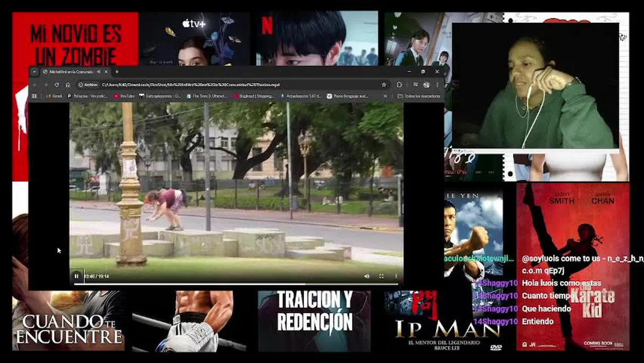This screenshot has height=363, width=644.
Task: Open the YouTube bookmark
Action: point(124,96)
